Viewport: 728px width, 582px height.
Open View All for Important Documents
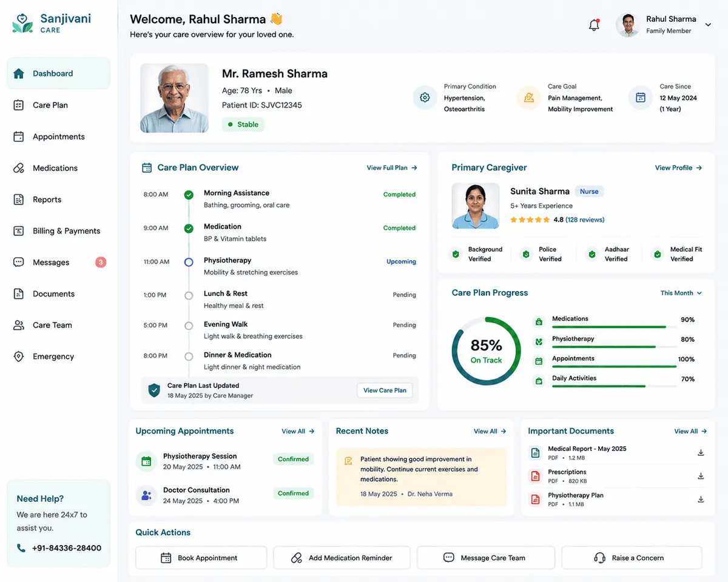point(690,432)
